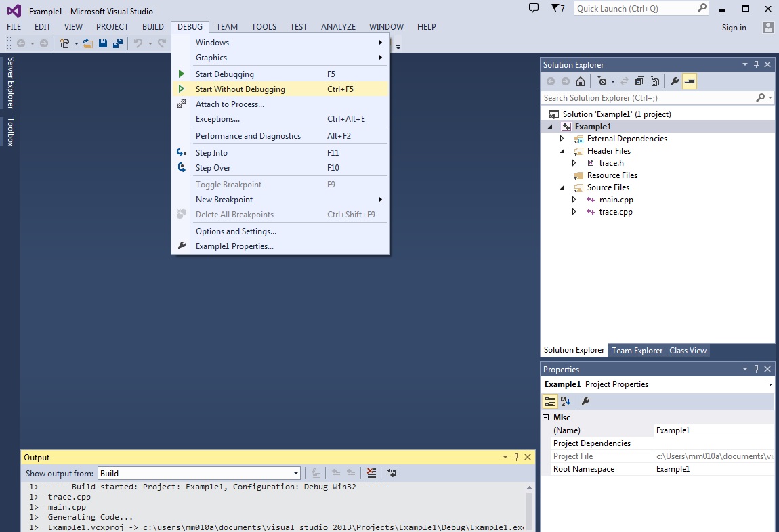Choose Step Into from the menu
Viewport: 779px width, 532px height.
(x=280, y=153)
